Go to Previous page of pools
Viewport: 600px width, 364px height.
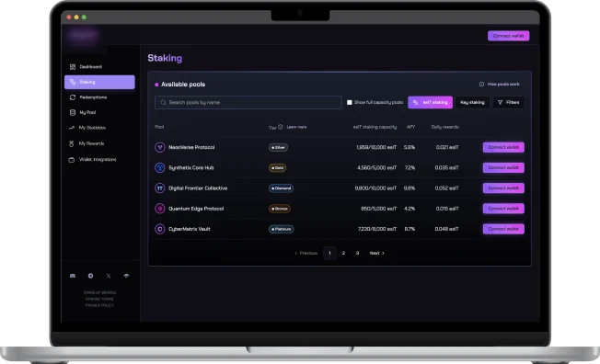(x=306, y=253)
